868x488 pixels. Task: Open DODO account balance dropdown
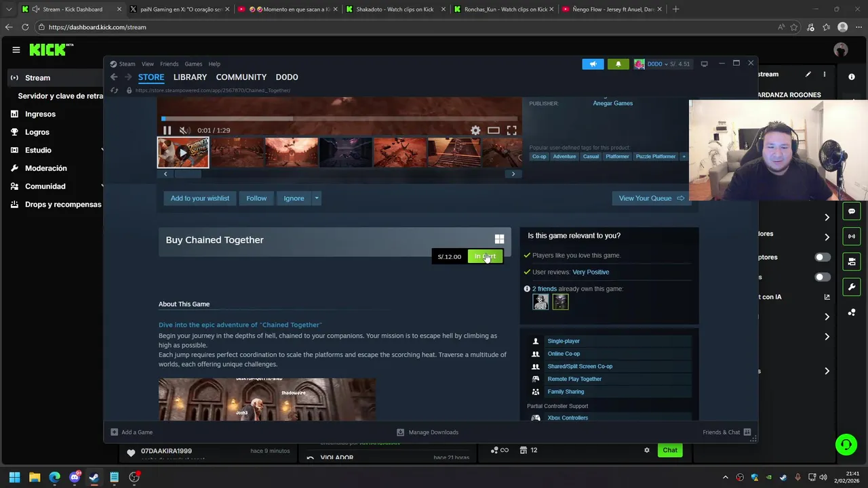pos(662,64)
